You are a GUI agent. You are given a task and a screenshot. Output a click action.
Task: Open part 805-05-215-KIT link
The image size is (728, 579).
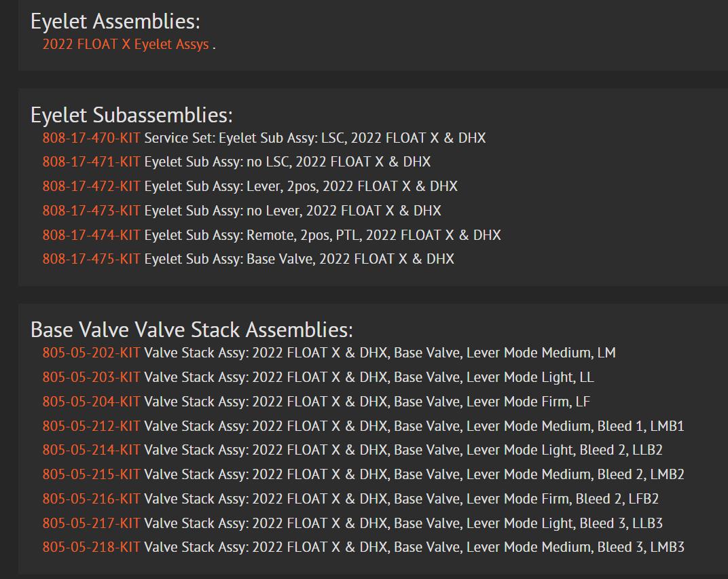(91, 474)
